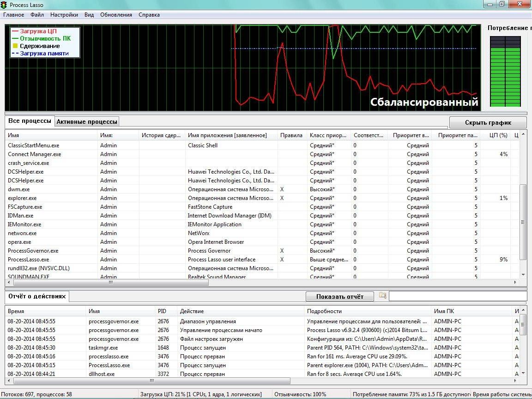Image resolution: width=532 pixels, height=399 pixels.
Task: Open the Настройки menu
Action: pyautogui.click(x=64, y=15)
